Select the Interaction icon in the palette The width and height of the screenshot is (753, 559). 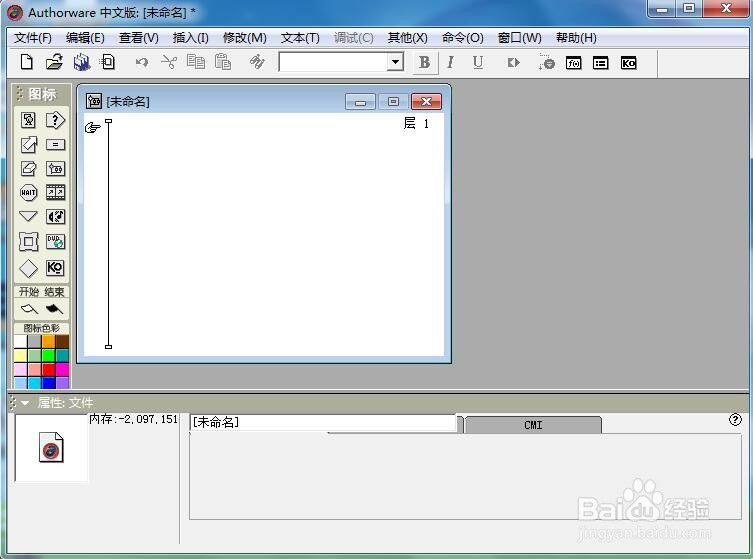pyautogui.click(x=55, y=120)
